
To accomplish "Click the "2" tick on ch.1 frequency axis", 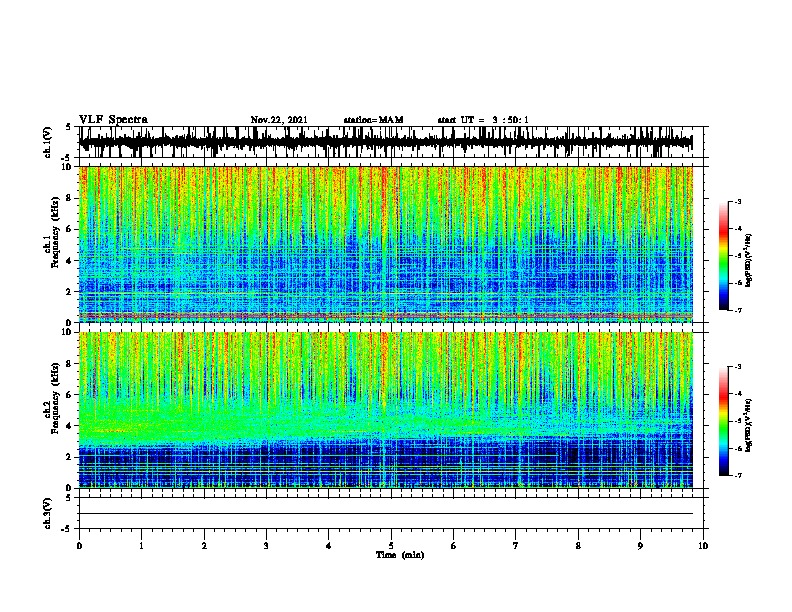I will [x=70, y=291].
